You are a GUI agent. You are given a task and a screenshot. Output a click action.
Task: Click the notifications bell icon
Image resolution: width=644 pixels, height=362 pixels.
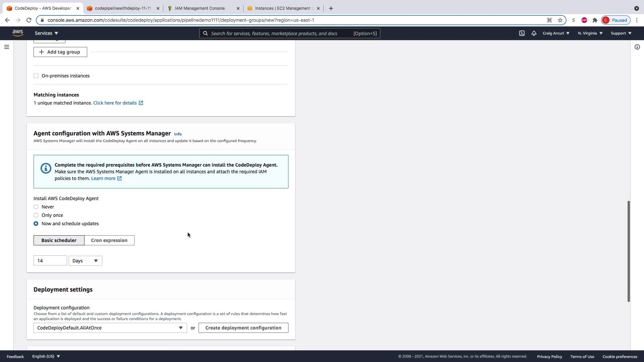534,33
